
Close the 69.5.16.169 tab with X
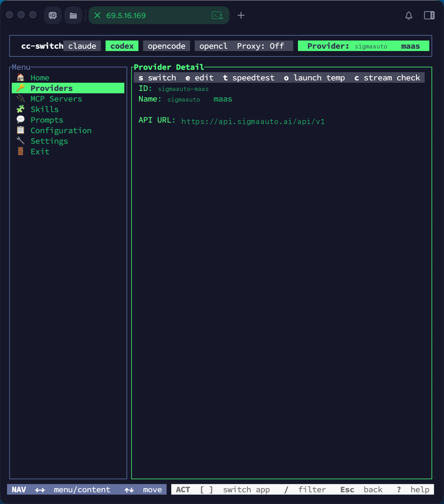97,15
